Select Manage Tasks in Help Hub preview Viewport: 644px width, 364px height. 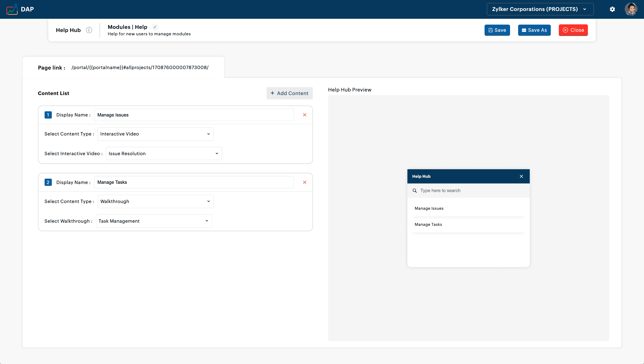428,224
